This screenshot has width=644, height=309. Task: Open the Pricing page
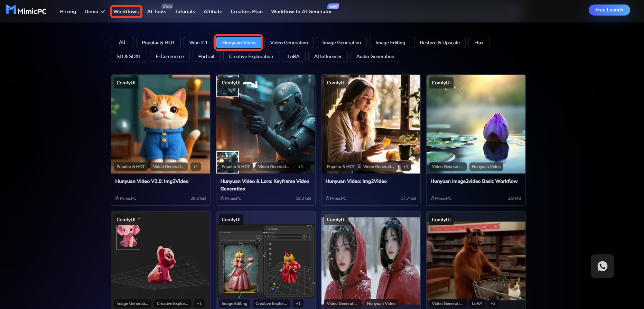click(x=68, y=11)
